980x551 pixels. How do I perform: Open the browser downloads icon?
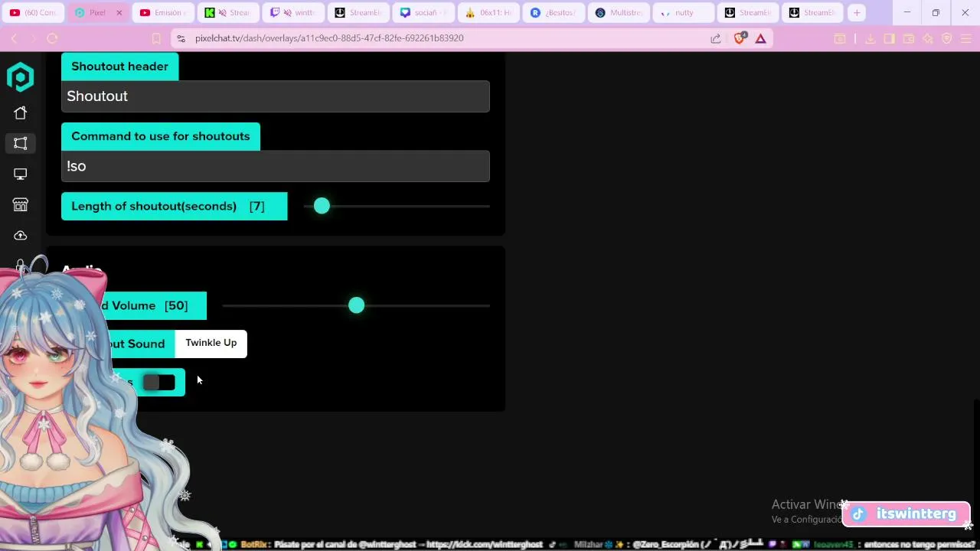[x=870, y=38]
